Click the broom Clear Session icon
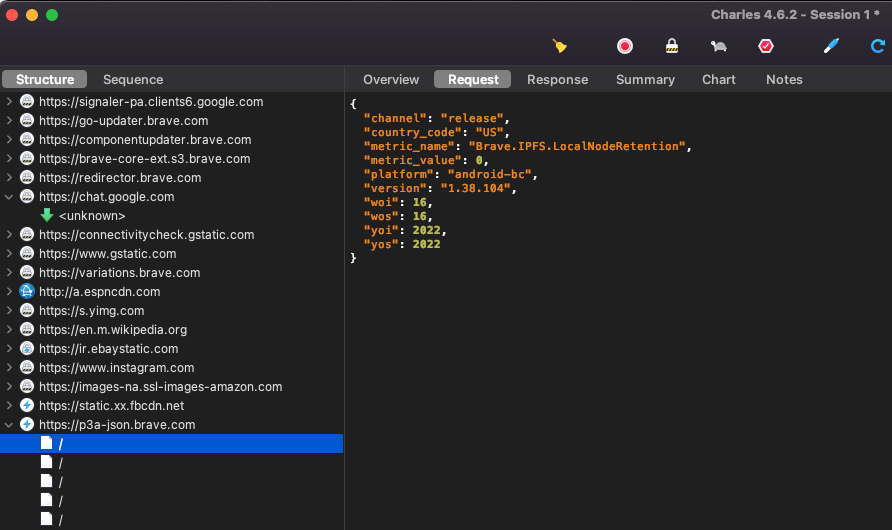 [x=560, y=46]
